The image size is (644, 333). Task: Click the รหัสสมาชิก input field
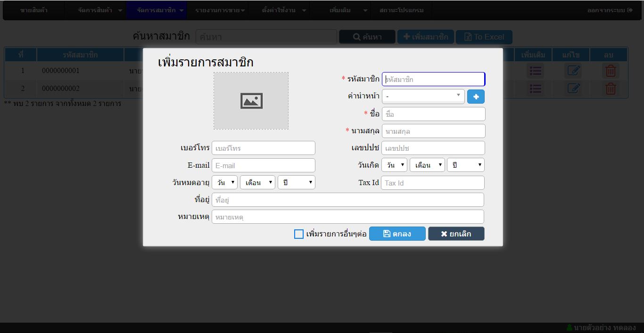click(x=433, y=80)
